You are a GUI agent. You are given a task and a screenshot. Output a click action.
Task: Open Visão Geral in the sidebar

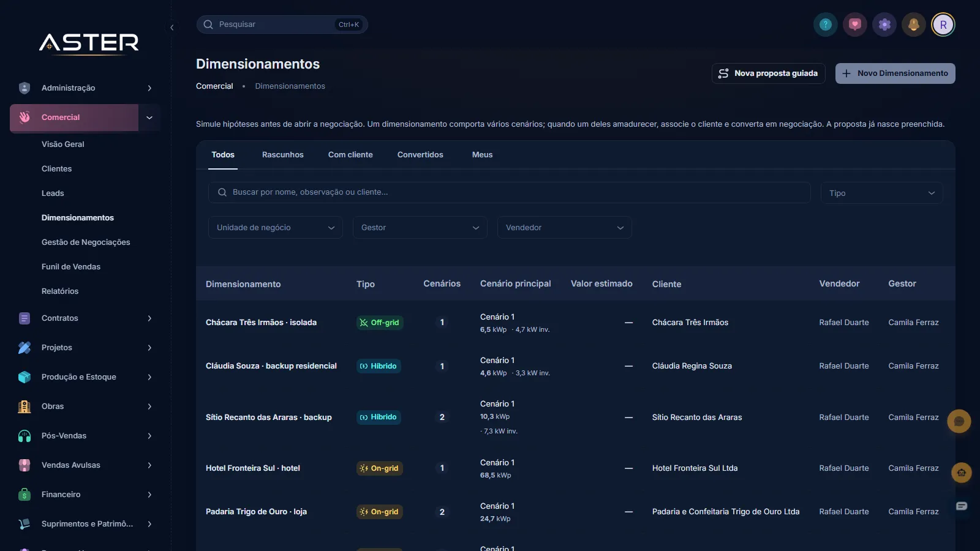(x=63, y=144)
